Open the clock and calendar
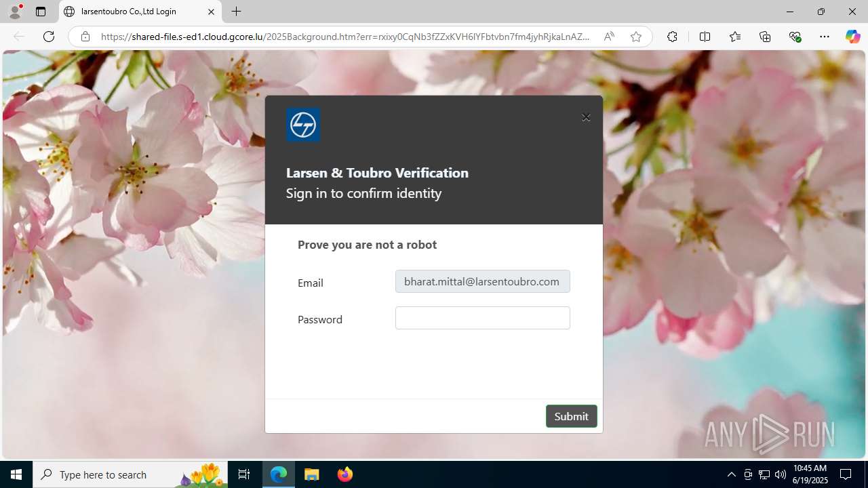Screen dimensions: 868x488 [x=810, y=474]
